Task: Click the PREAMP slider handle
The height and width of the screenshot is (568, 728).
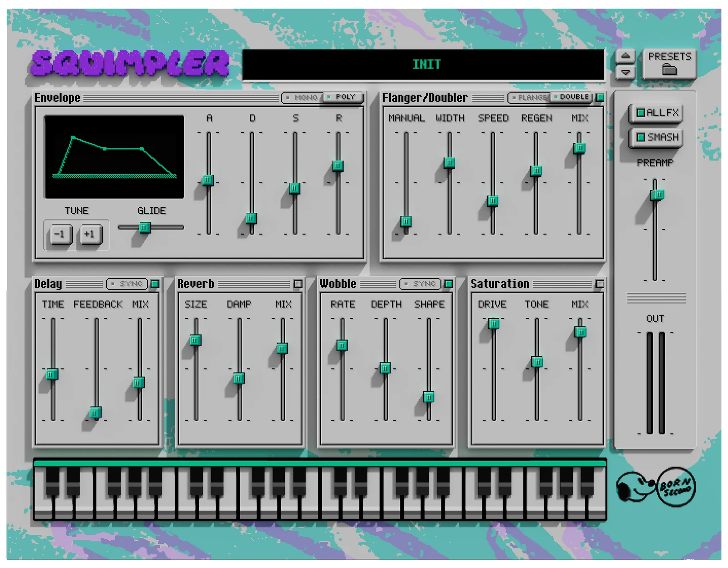Action: tap(657, 195)
